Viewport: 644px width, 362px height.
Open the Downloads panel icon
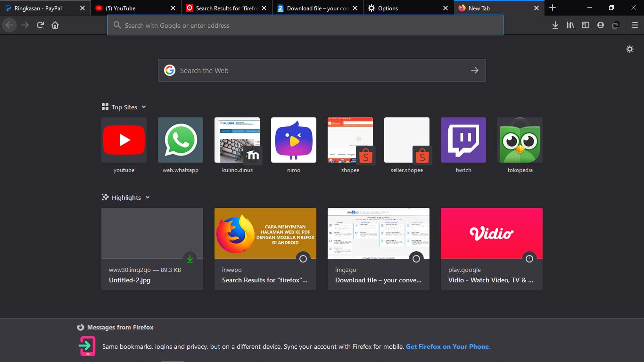click(x=555, y=25)
